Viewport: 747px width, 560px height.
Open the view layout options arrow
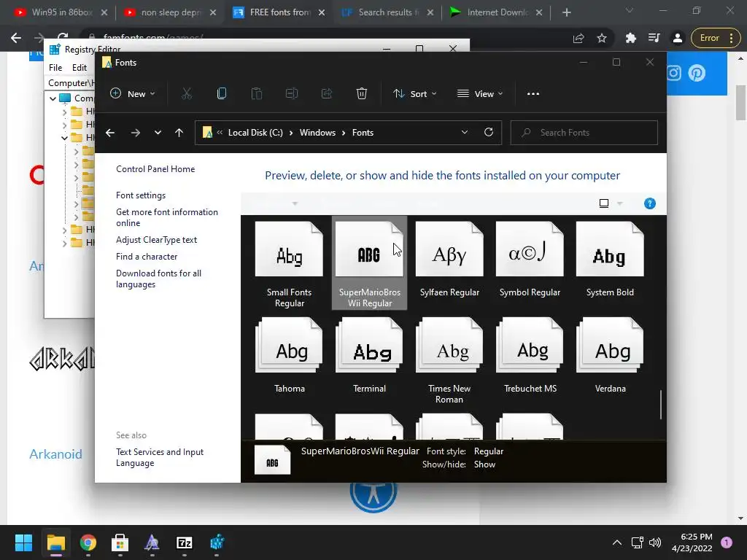click(620, 204)
